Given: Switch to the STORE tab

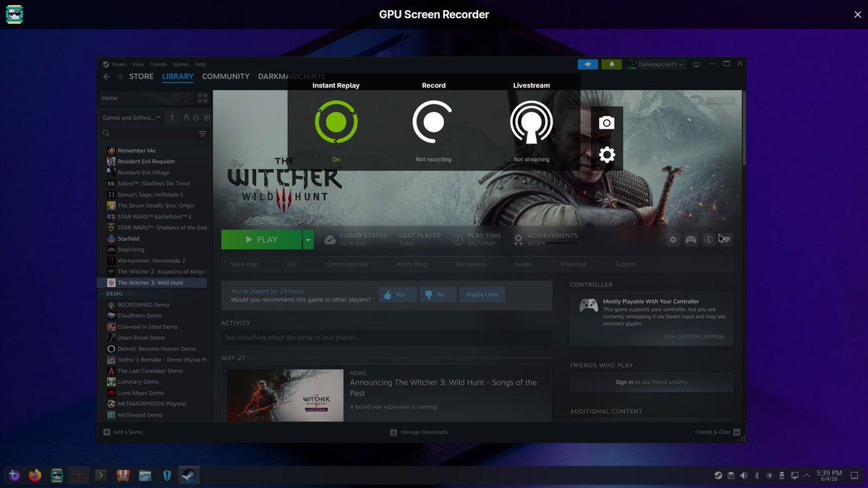Looking at the screenshot, I should click(x=141, y=77).
